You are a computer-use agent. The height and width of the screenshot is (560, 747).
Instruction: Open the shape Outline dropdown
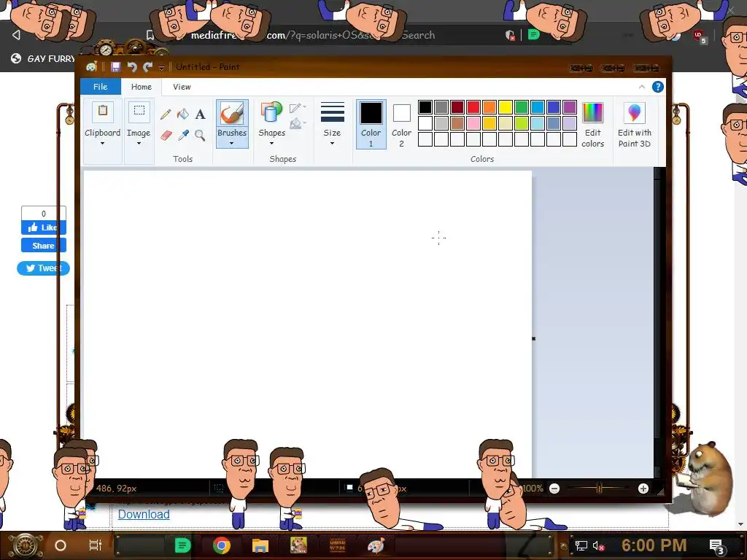[x=298, y=108]
